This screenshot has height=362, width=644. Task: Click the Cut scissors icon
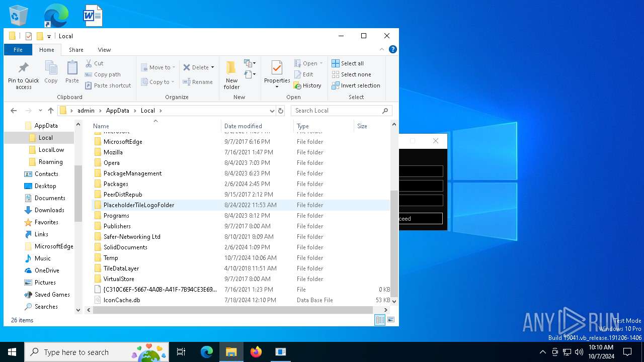coord(89,63)
